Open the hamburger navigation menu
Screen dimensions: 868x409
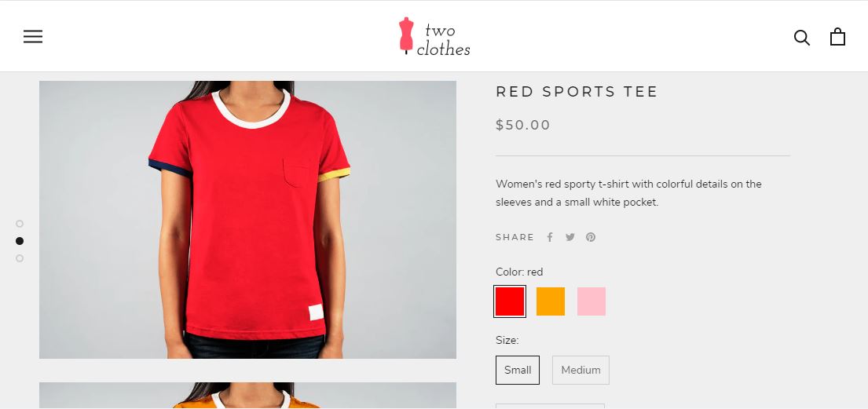pos(33,37)
